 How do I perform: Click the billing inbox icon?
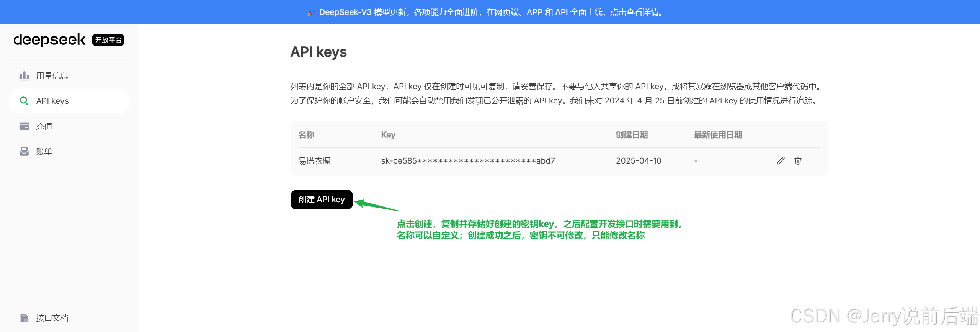click(24, 152)
